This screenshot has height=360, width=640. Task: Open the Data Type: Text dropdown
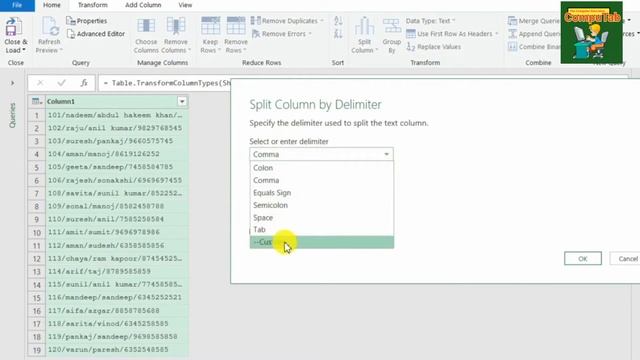430,21
